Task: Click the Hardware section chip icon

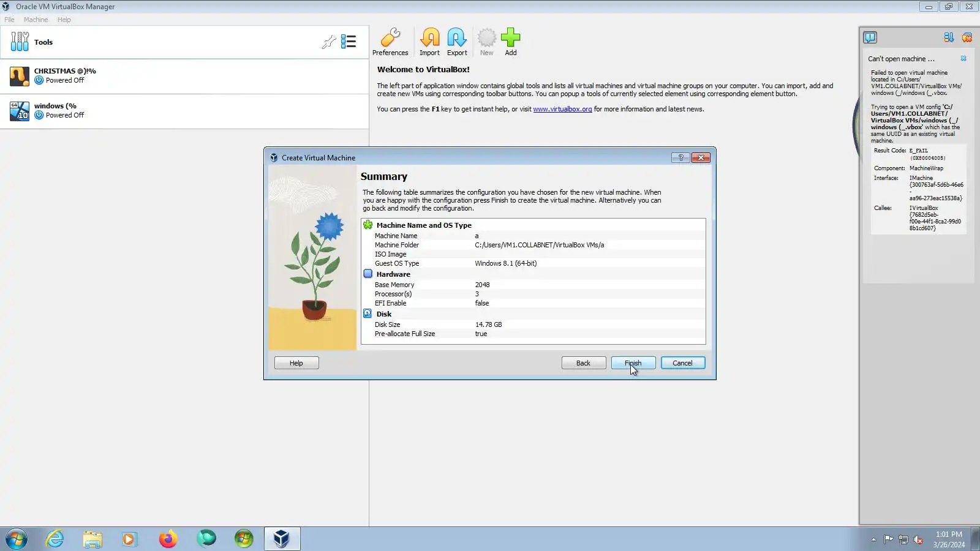Action: (x=368, y=274)
